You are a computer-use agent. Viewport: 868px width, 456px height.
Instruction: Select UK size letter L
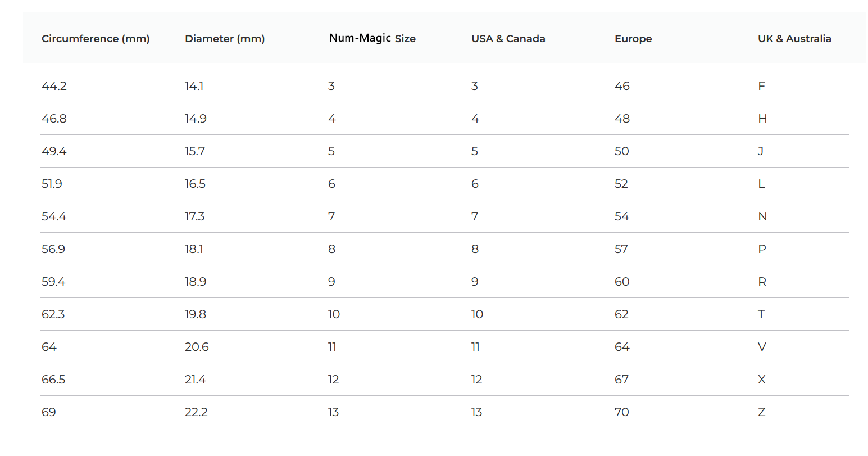coord(761,184)
